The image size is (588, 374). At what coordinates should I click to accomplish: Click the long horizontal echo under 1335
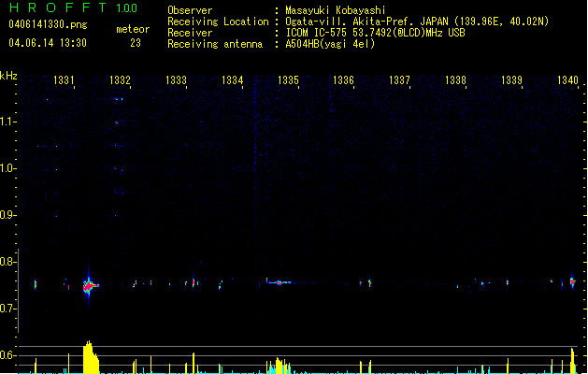[279, 281]
